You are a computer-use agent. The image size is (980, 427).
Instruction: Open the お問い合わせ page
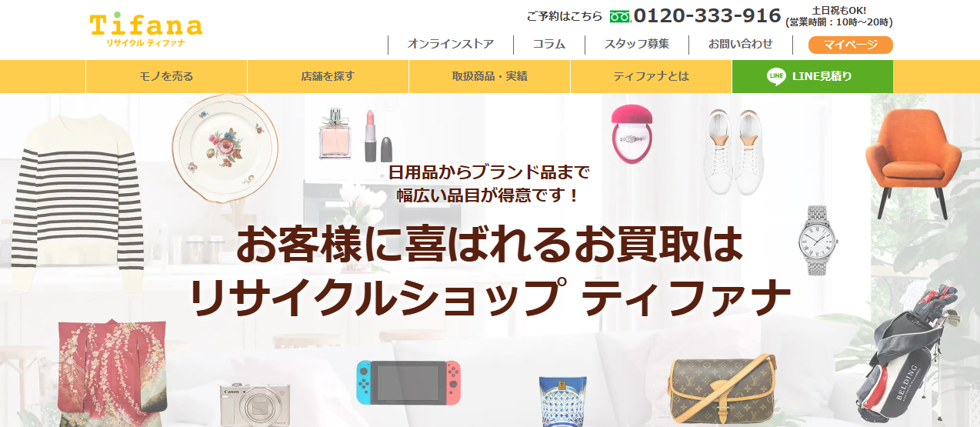741,45
